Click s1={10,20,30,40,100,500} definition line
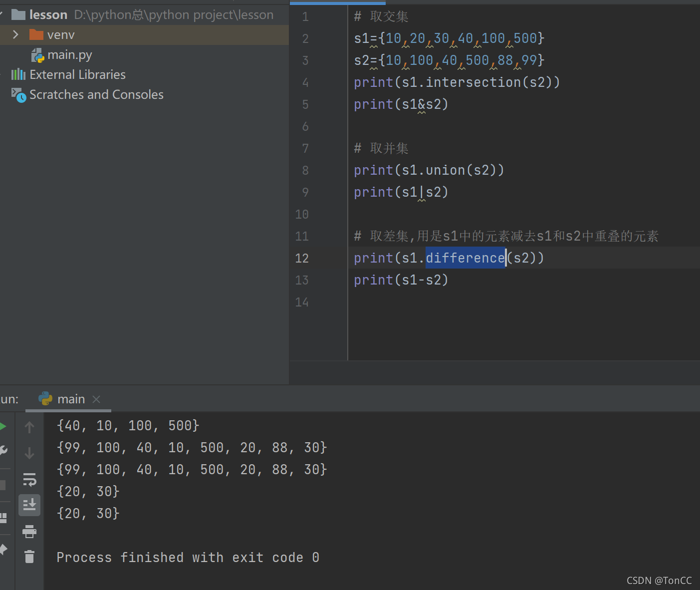This screenshot has height=590, width=700. click(449, 38)
